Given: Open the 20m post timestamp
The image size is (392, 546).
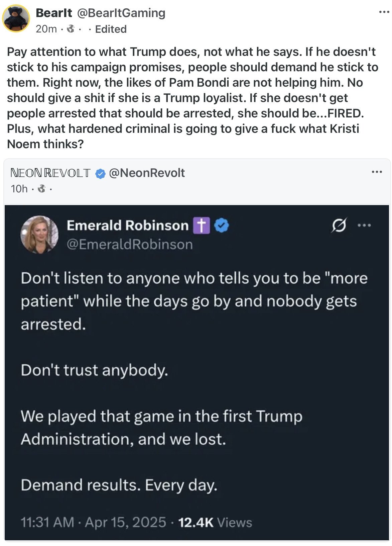Looking at the screenshot, I should point(46,29).
